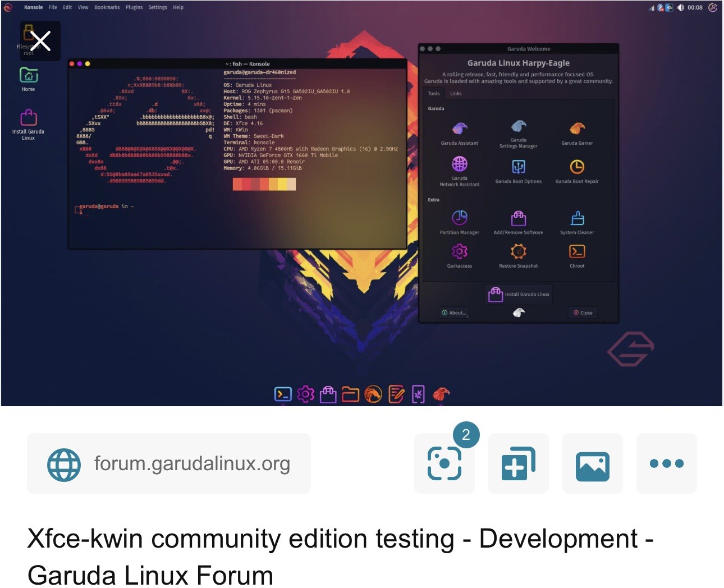Open Partition Manager
724x588 pixels.
tap(460, 222)
